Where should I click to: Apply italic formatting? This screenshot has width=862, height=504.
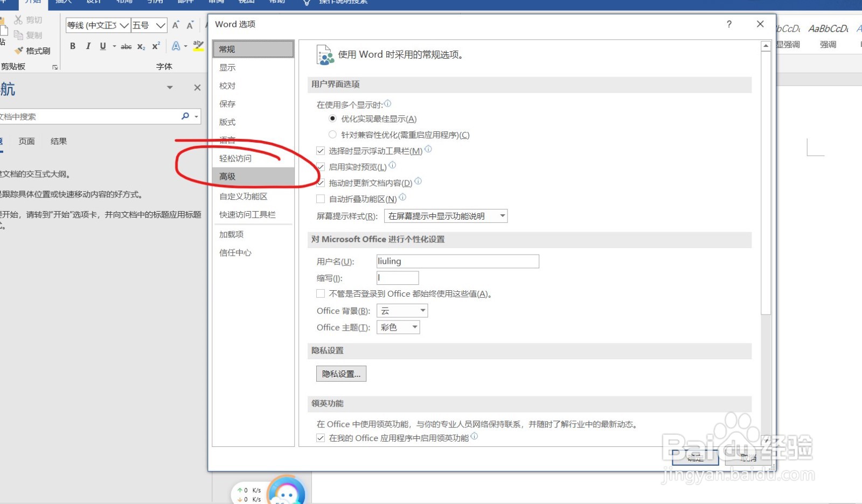click(x=88, y=46)
